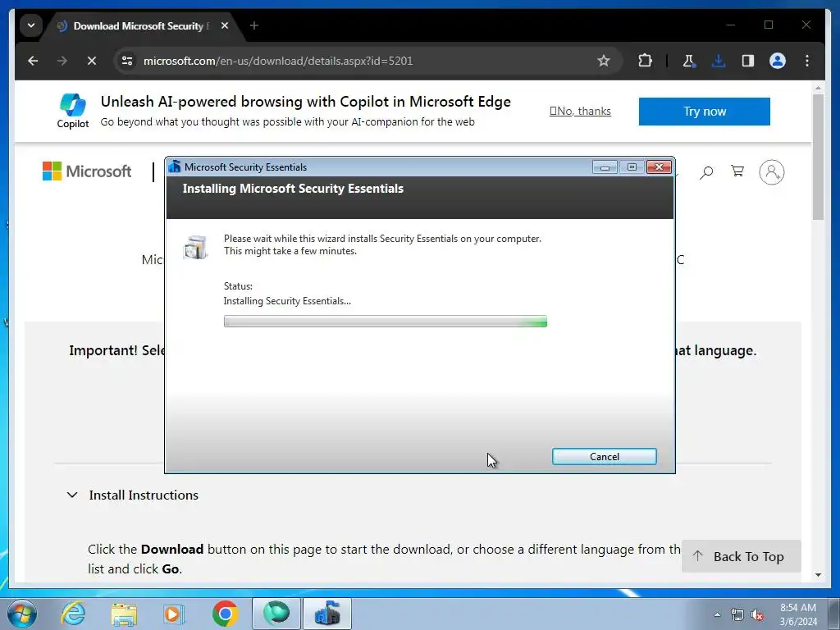Image resolution: width=840 pixels, height=630 pixels.
Task: Minimize the Microsoft Security Essentials window
Action: pos(605,167)
